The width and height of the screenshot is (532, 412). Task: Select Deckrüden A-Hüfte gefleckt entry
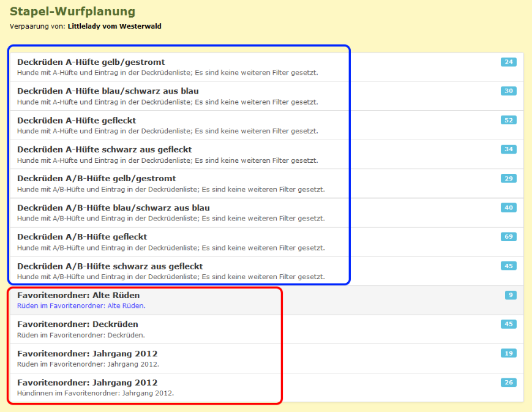[77, 121]
